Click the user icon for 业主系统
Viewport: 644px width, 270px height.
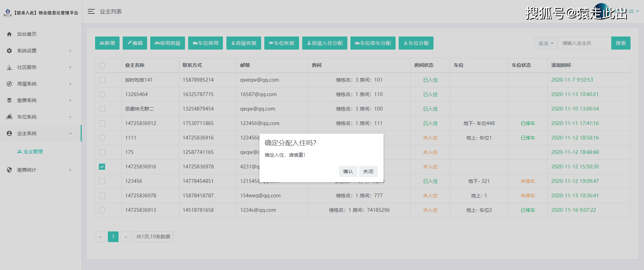tap(9, 133)
